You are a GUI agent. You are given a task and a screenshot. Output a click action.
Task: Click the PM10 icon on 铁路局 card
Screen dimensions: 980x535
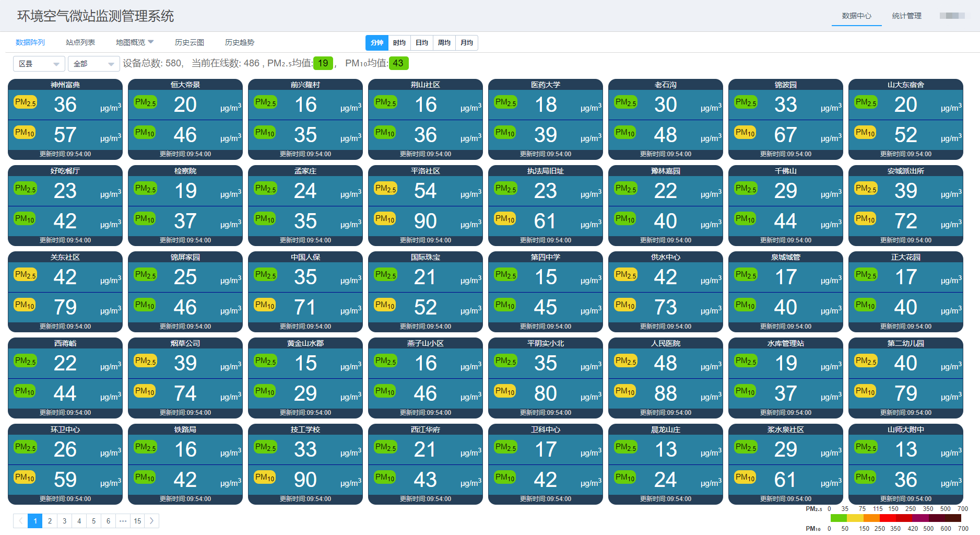(145, 477)
